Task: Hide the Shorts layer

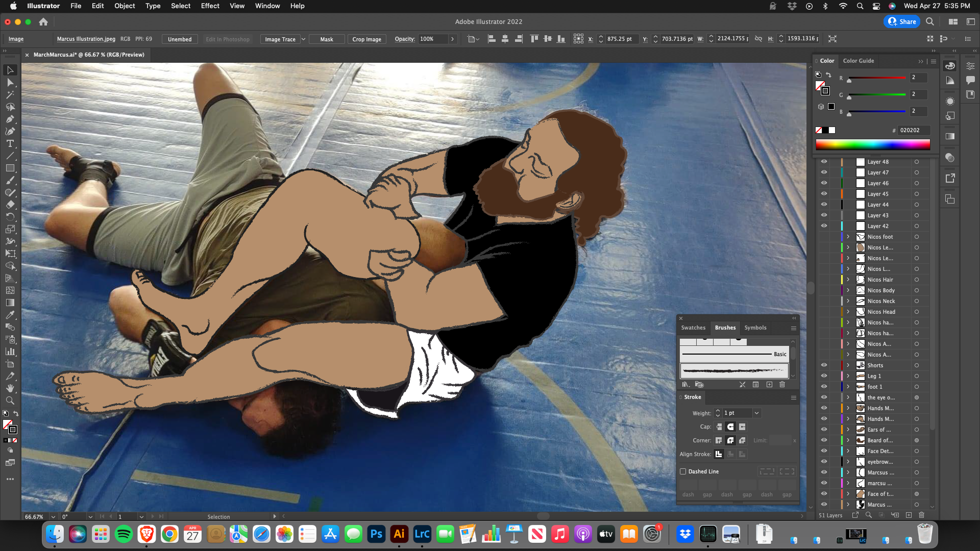Action: tap(824, 365)
